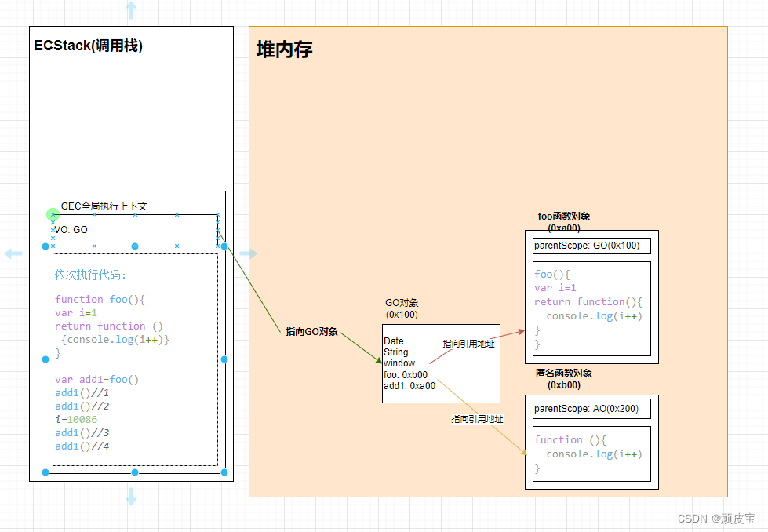Viewport: 768px width, 532px height.
Task: Click 'return function ()' in the call stack code
Action: [x=109, y=326]
